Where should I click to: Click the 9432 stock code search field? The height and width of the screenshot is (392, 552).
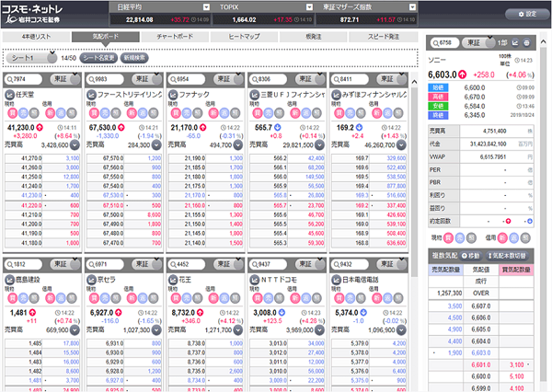(351, 264)
